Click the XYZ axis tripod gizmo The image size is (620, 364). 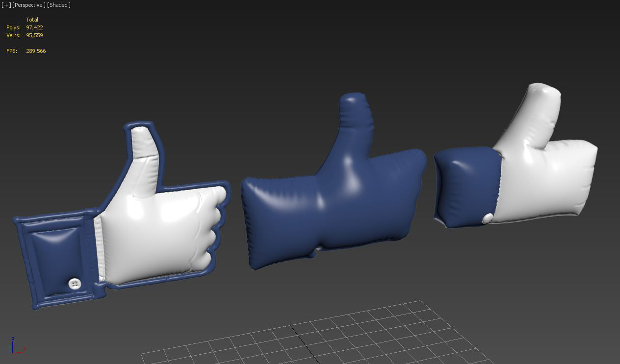(17, 345)
